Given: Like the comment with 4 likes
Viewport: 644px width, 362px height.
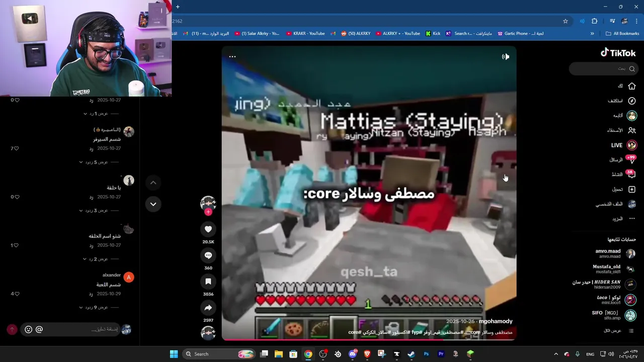Looking at the screenshot, I should (17, 294).
